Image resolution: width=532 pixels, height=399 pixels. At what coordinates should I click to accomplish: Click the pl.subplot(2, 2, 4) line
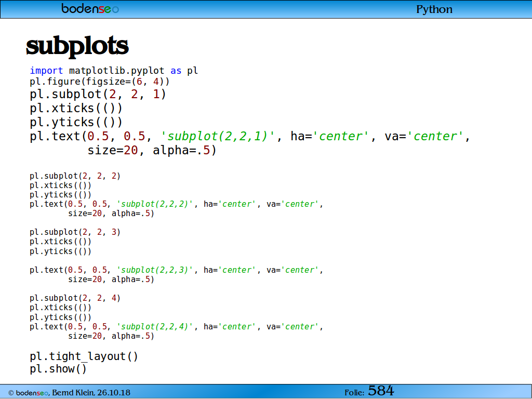coord(75,298)
